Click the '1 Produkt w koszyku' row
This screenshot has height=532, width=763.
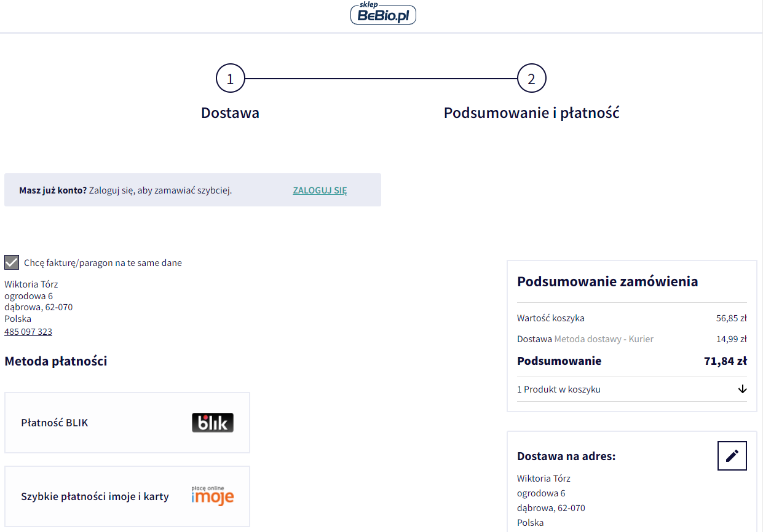(559, 389)
